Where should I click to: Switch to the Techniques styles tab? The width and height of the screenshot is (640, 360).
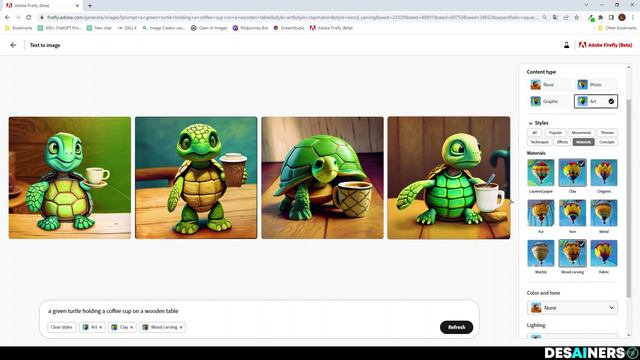click(540, 142)
